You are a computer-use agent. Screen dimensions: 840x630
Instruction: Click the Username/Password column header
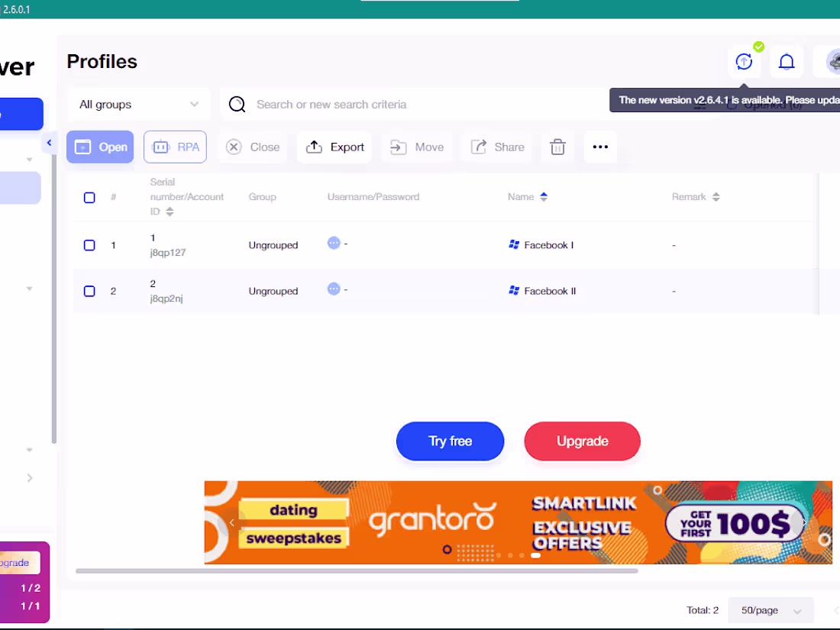(x=373, y=197)
